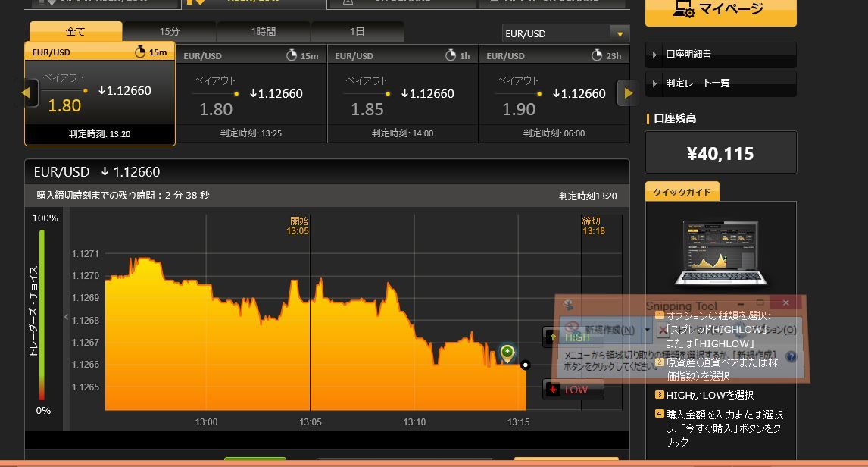The image size is (868, 467).
Task: Click the account balance ¥40,115
Action: 721,153
